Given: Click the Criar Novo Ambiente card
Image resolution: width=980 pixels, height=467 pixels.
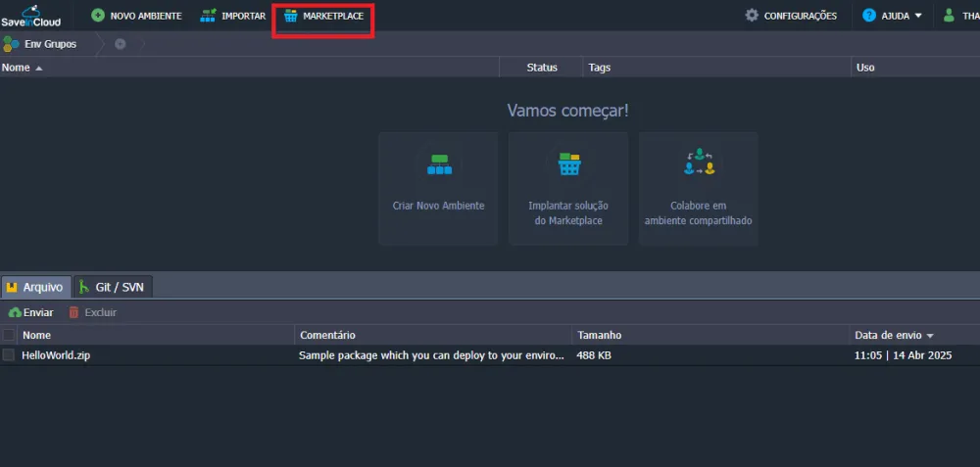Looking at the screenshot, I should (x=438, y=188).
